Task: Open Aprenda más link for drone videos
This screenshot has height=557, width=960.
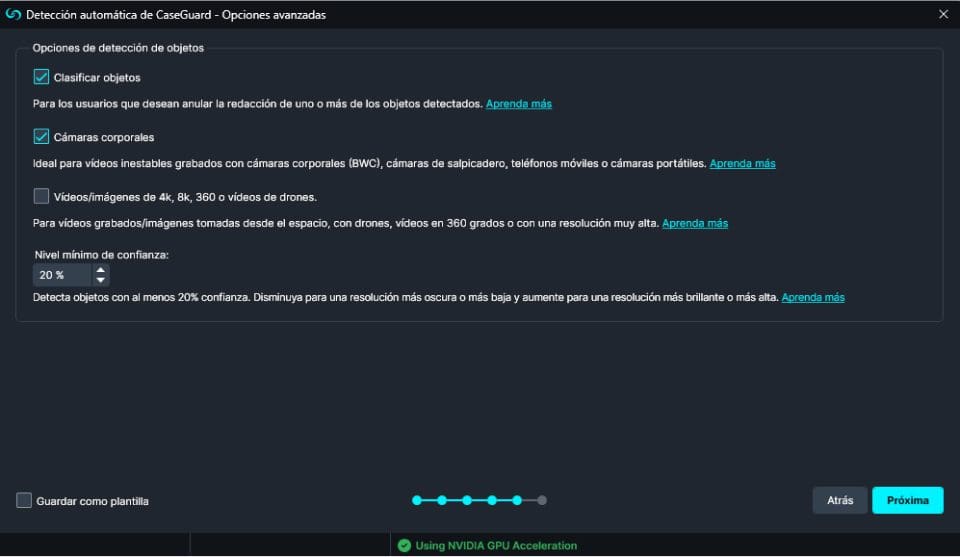Action: [695, 223]
